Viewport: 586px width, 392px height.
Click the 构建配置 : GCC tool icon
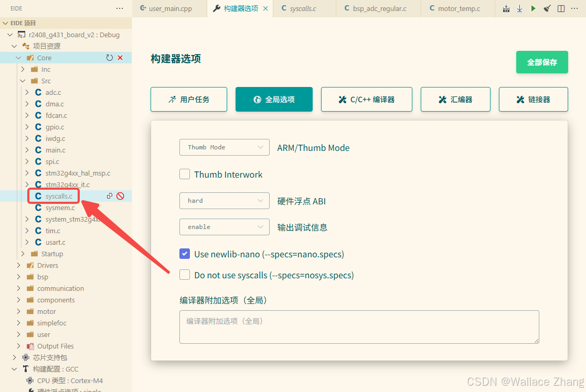click(x=25, y=369)
